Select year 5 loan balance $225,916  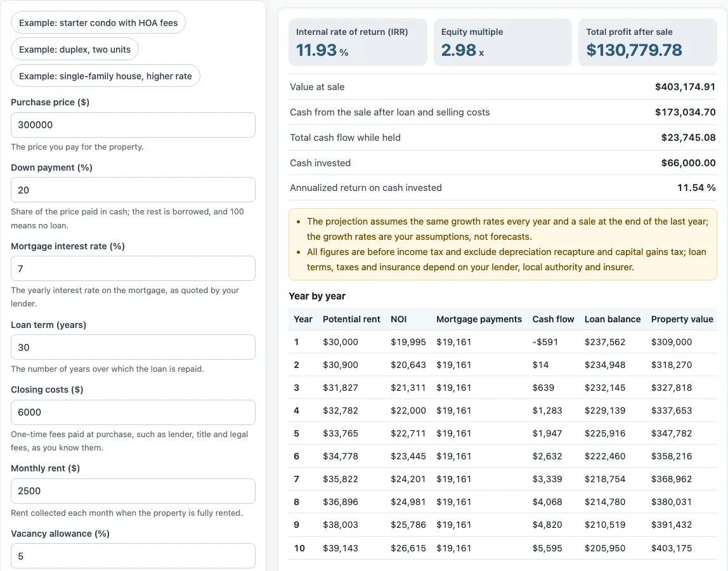pos(605,433)
